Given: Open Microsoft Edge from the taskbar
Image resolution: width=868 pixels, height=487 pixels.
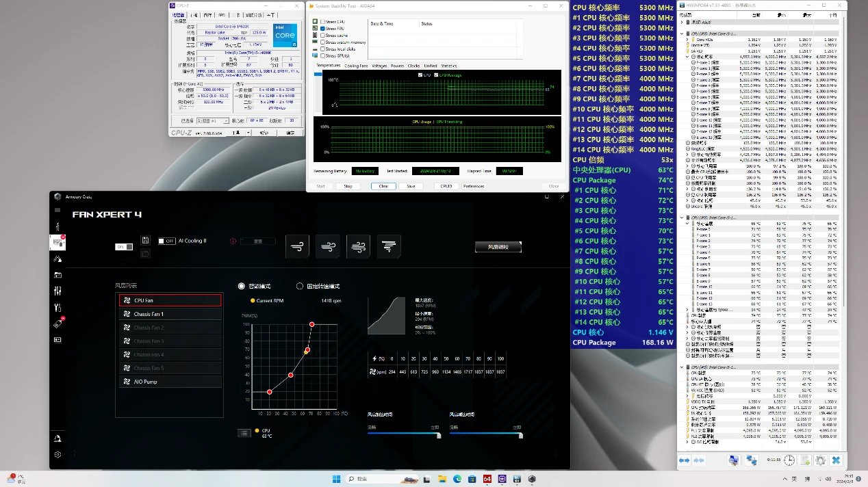Looking at the screenshot, I should point(457,479).
